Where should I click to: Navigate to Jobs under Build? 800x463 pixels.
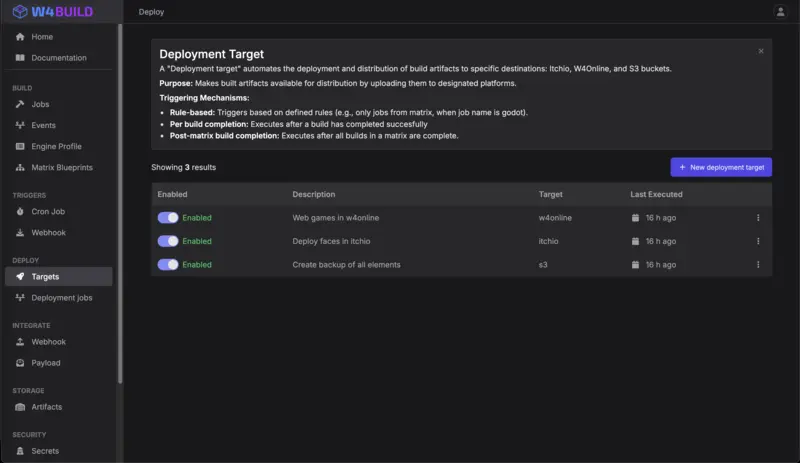coord(59,104)
